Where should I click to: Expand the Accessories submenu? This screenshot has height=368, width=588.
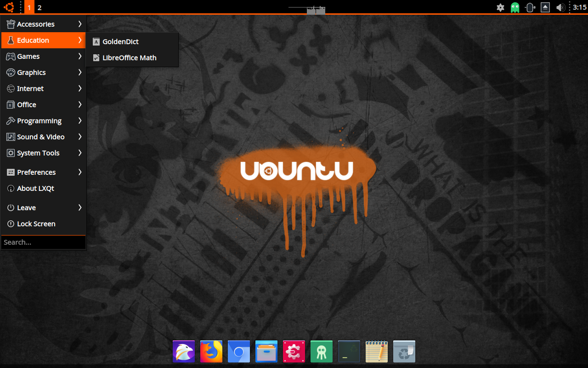click(44, 24)
